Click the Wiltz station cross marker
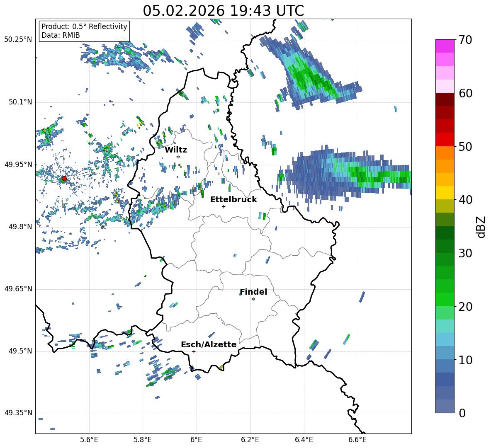 tap(178, 157)
